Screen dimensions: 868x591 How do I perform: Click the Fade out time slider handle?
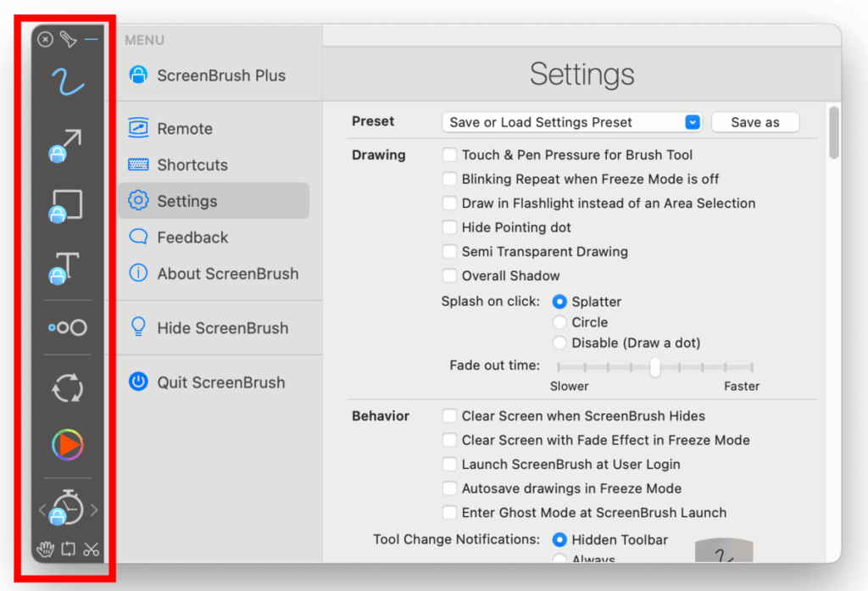pos(655,366)
